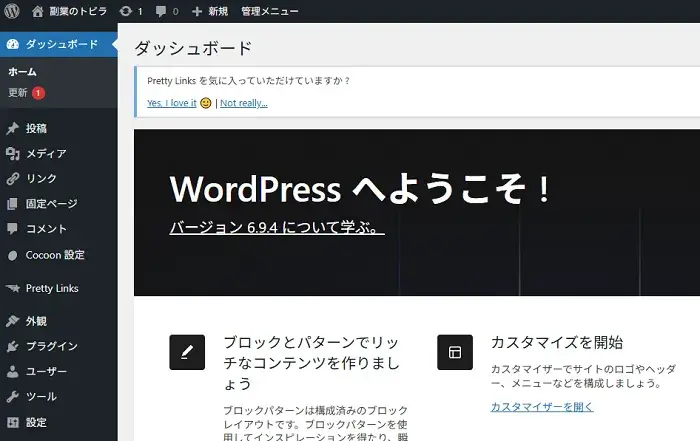The height and width of the screenshot is (441, 700).
Task: Click the person icon beside ユーザー
Action: (x=12, y=371)
